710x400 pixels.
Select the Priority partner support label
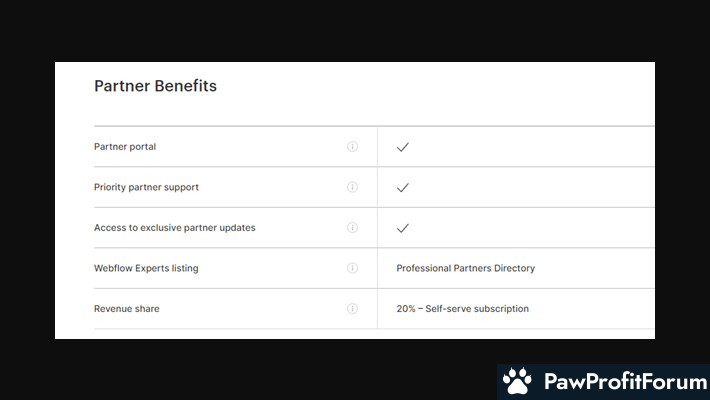[x=146, y=187]
